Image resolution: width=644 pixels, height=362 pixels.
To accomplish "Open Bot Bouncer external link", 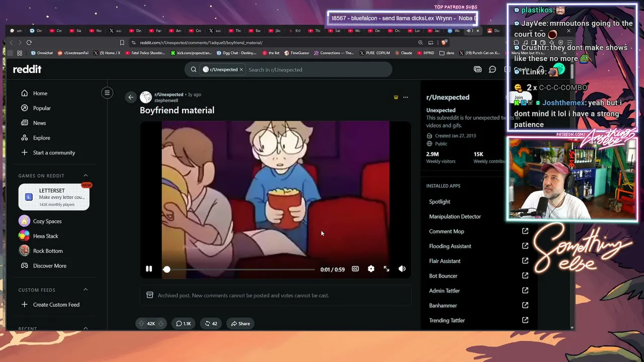I will [525, 276].
